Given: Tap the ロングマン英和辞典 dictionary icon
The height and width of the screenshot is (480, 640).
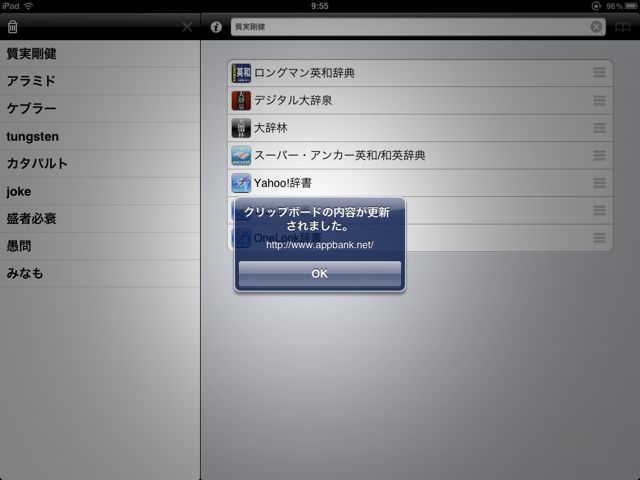Looking at the screenshot, I should (241, 73).
